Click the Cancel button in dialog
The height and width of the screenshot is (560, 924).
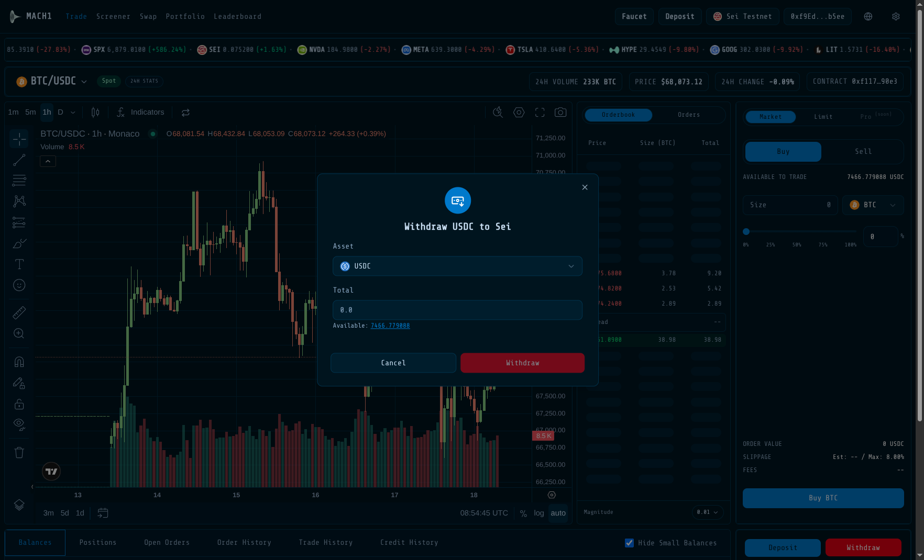(x=393, y=363)
